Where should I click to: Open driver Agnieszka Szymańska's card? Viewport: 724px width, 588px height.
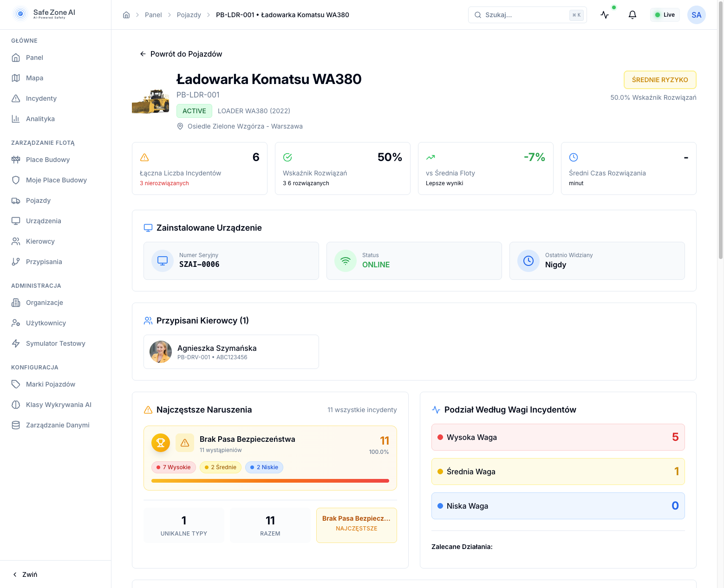pos(231,352)
